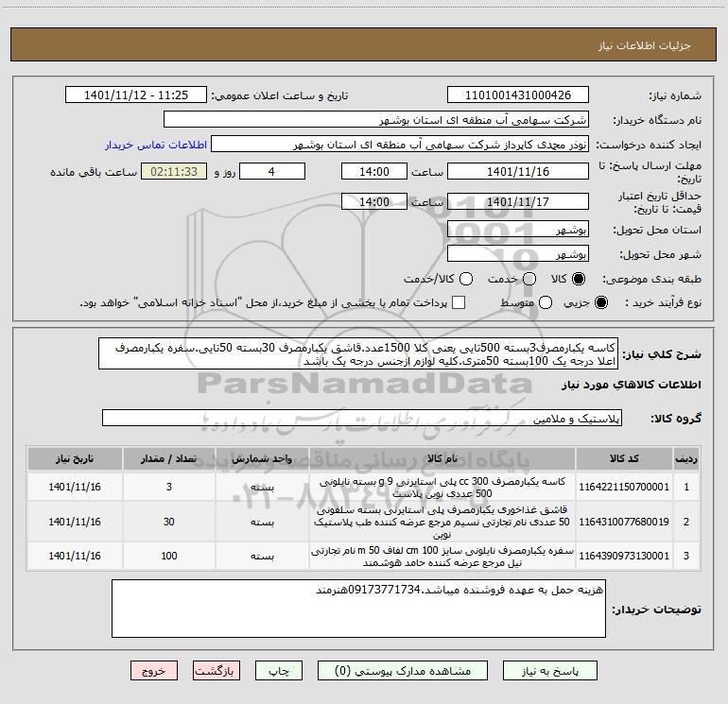The image size is (728, 704).
Task: Click the announcement date field 1401/11/12 - 11:25
Action: coord(136,95)
